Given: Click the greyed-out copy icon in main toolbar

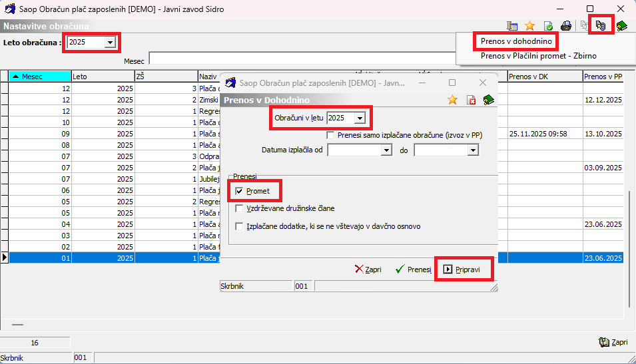Looking at the screenshot, I should coord(583,26).
